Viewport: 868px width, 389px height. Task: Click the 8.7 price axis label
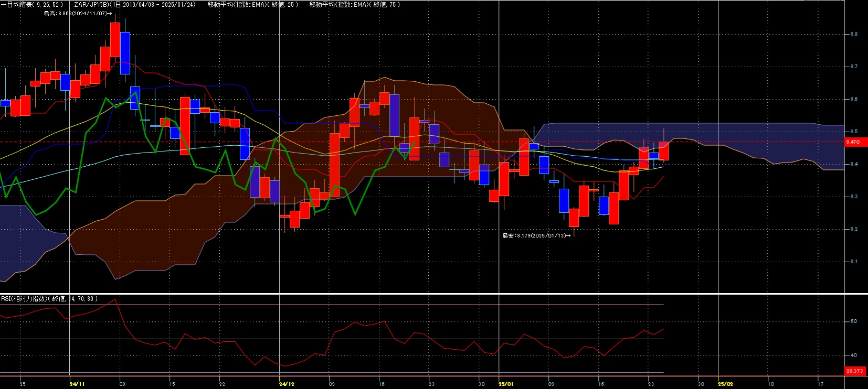pyautogui.click(x=854, y=67)
